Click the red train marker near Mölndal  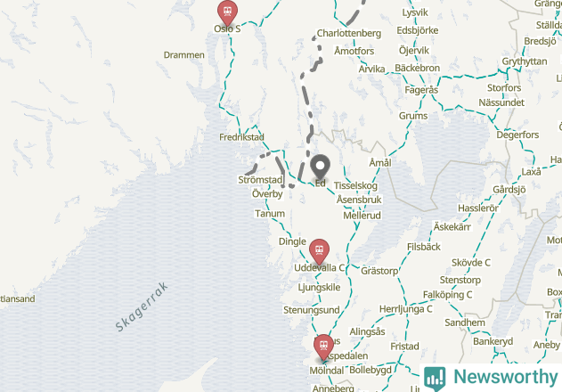[323, 347]
